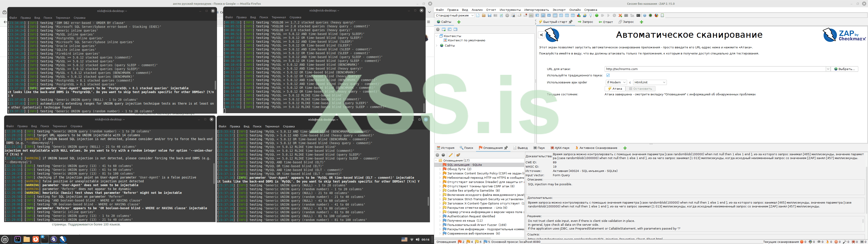Click the Save Session floppy icon
This screenshot has height=244, width=868.
[490, 16]
